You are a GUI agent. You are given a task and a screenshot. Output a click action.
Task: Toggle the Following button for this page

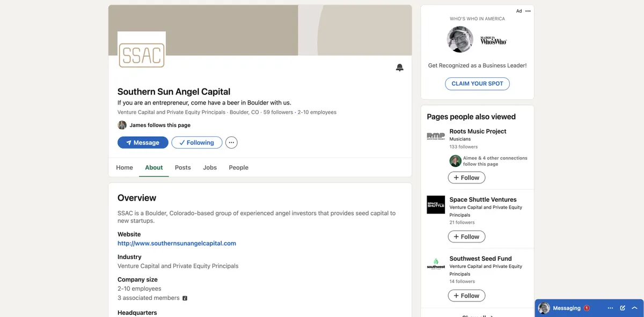click(x=197, y=143)
